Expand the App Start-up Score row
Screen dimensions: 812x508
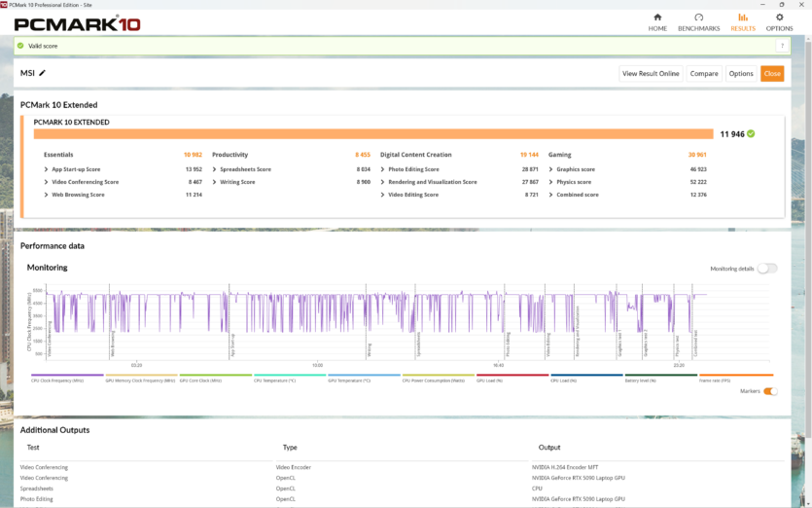pos(46,169)
